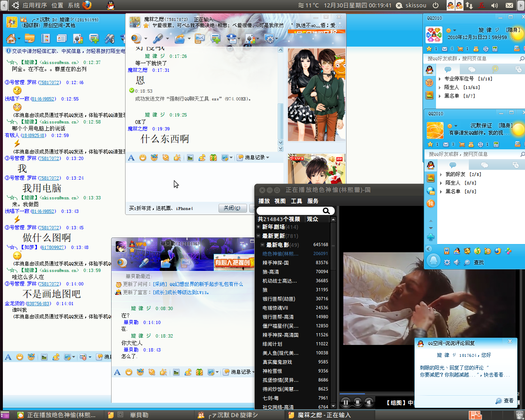This screenshot has width=525, height=420.
Task: Open 系统 menu in top panel
Action: point(74,5)
